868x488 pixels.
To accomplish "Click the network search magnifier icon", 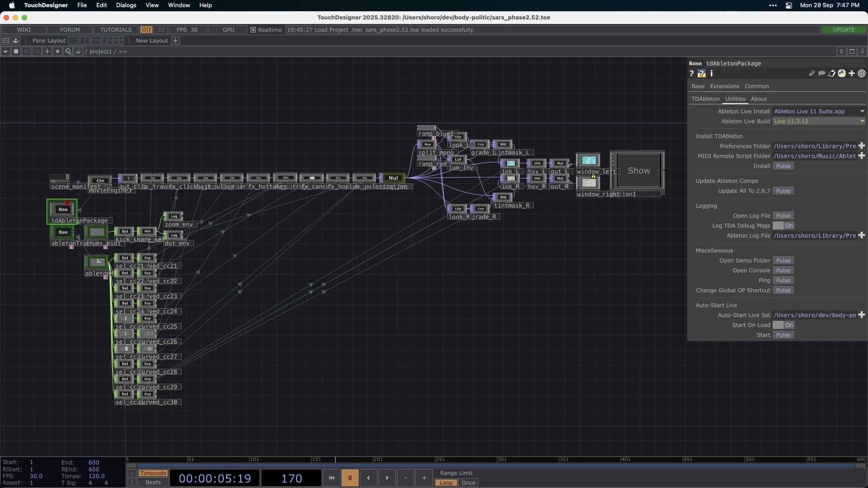I will (68, 52).
